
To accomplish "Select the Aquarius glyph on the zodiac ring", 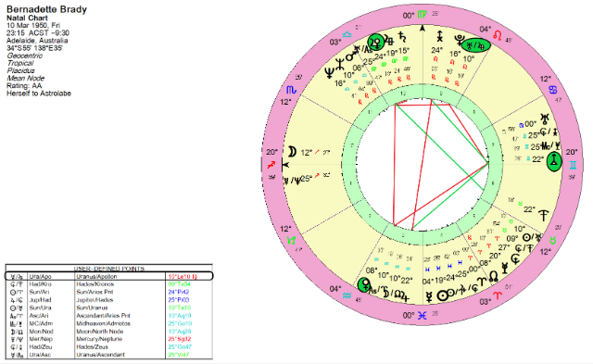I will [x=347, y=295].
